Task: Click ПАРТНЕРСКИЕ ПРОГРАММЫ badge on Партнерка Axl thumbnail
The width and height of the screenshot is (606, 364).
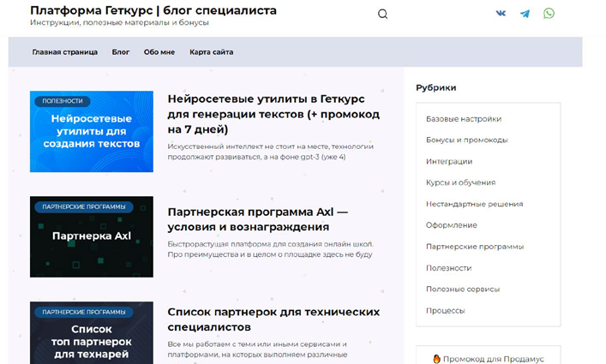Action: pos(84,207)
